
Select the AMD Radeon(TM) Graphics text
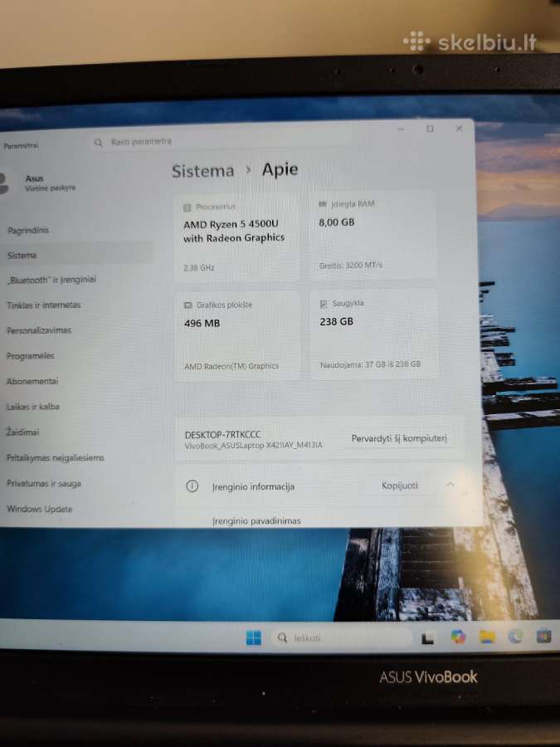pyautogui.click(x=231, y=366)
